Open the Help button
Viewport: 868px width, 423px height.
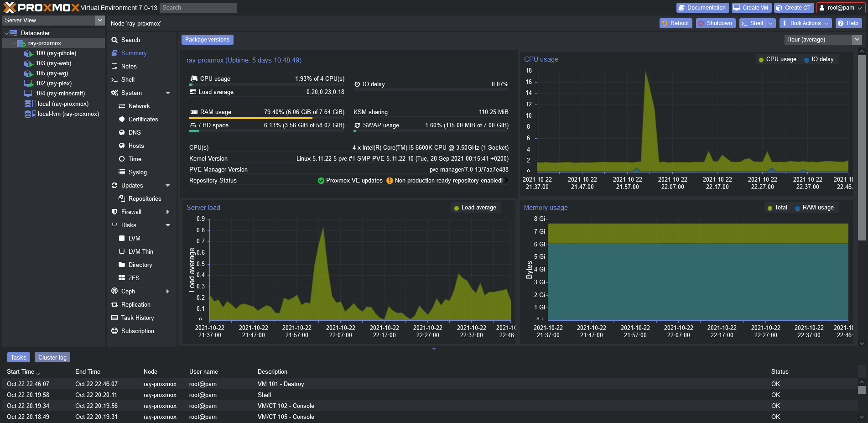[848, 23]
